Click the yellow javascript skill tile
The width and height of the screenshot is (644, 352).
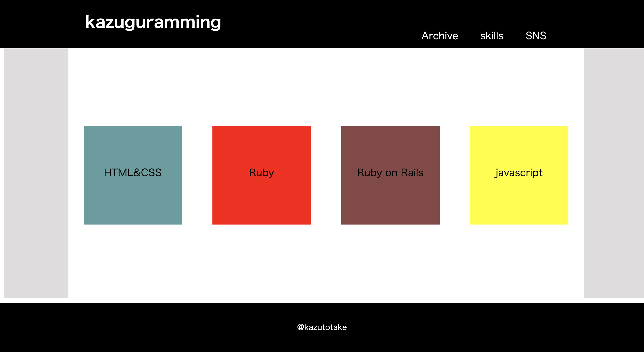click(519, 175)
